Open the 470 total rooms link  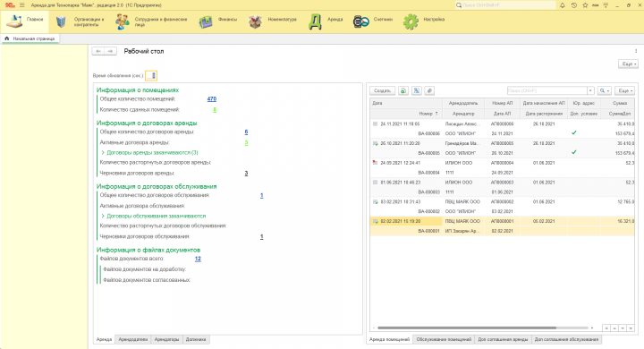pyautogui.click(x=211, y=99)
